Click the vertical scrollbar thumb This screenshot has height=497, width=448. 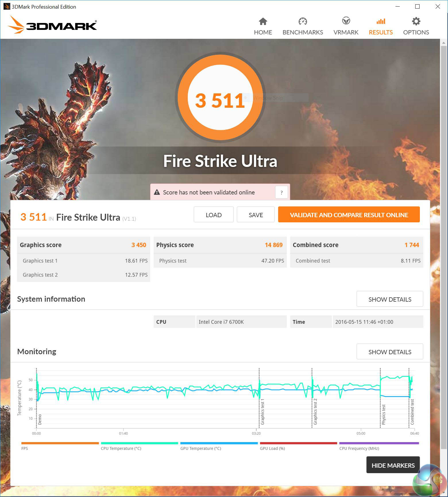pyautogui.click(x=443, y=247)
